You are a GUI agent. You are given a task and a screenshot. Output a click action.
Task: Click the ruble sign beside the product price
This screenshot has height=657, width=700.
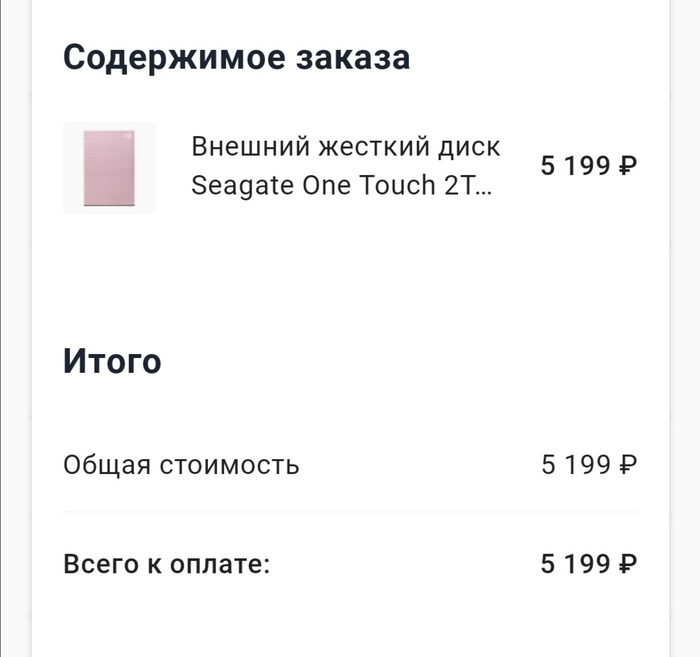(x=628, y=166)
